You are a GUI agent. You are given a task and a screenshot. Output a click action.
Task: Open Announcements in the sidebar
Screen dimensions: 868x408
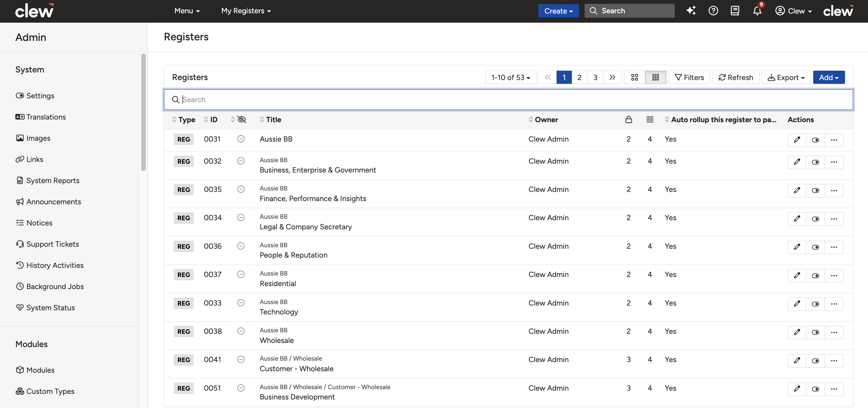tap(48, 202)
